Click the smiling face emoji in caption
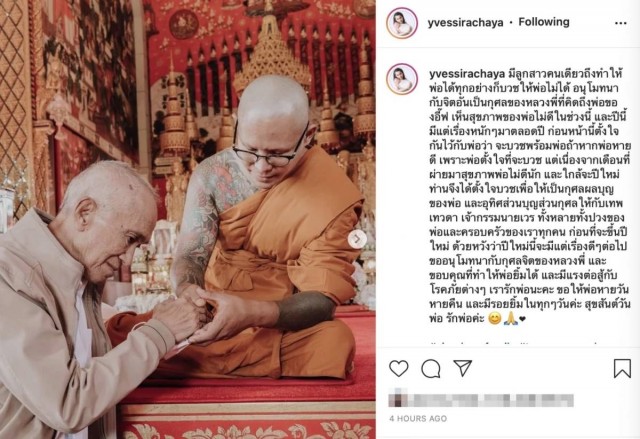 click(494, 319)
